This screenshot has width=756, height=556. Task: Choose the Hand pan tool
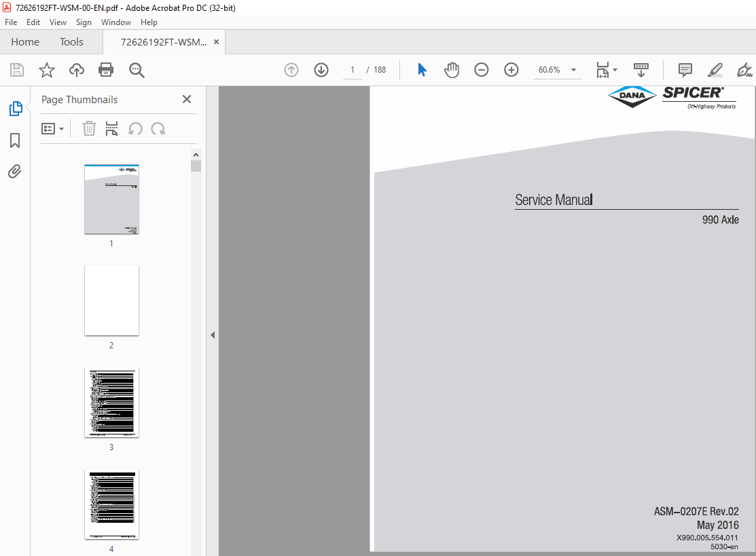[x=452, y=70]
